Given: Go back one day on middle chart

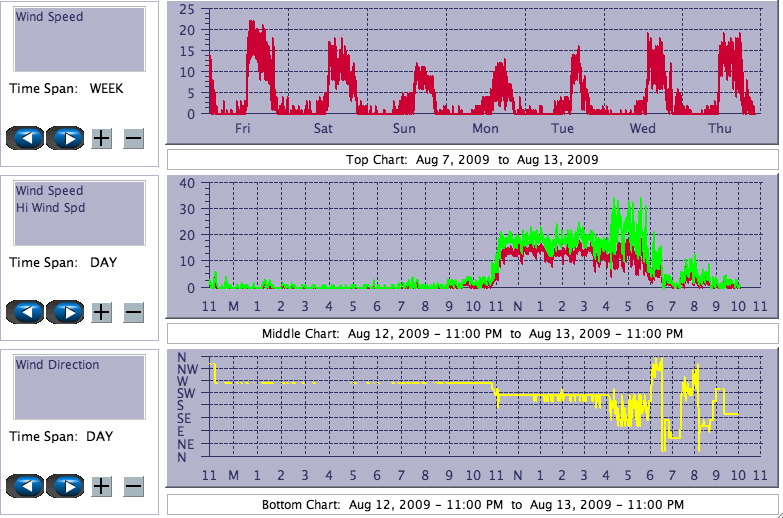Looking at the screenshot, I should (25, 312).
